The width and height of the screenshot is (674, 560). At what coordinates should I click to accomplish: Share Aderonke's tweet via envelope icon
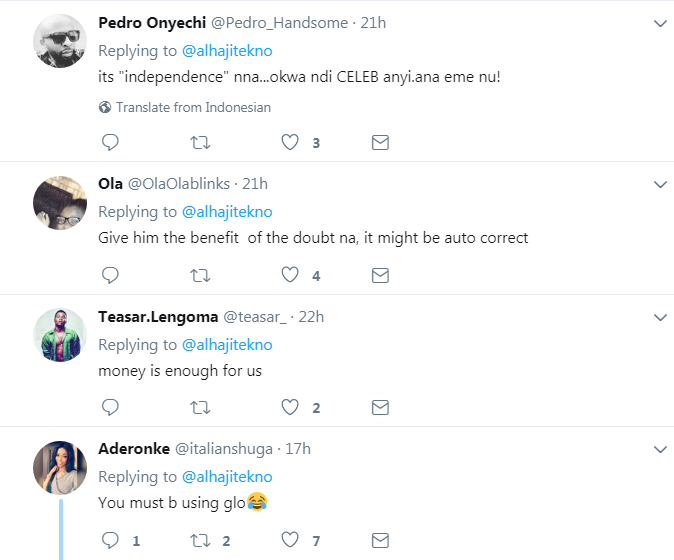click(380, 540)
